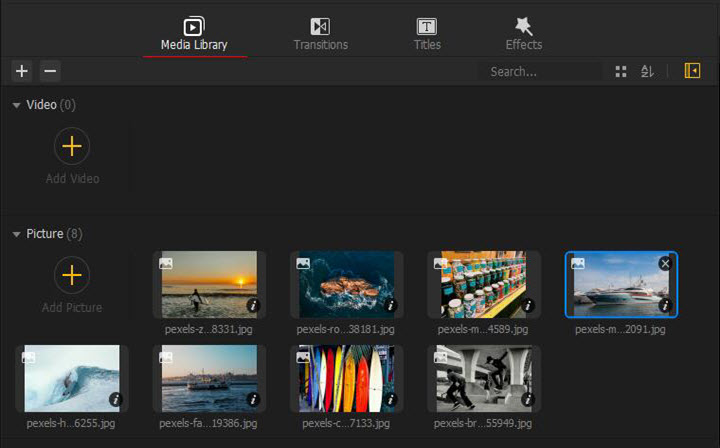Screen dimensions: 720x448
Task: Click the plus add media button
Action: tap(22, 71)
